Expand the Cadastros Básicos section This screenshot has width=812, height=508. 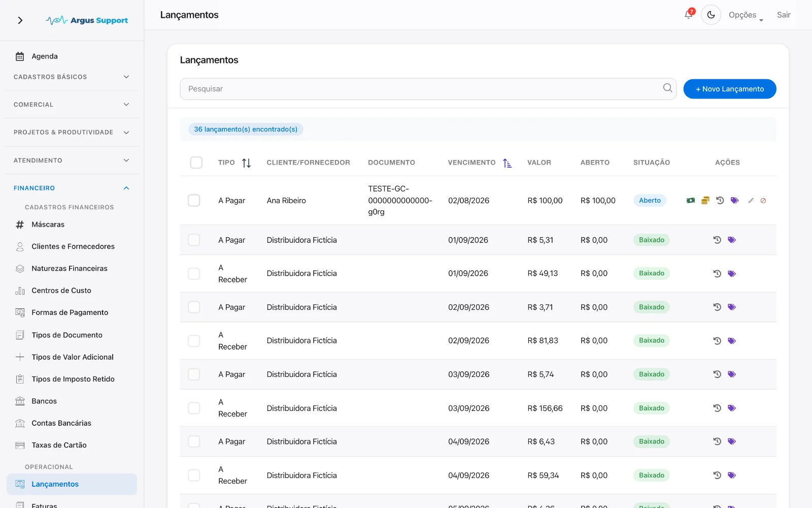click(72, 77)
